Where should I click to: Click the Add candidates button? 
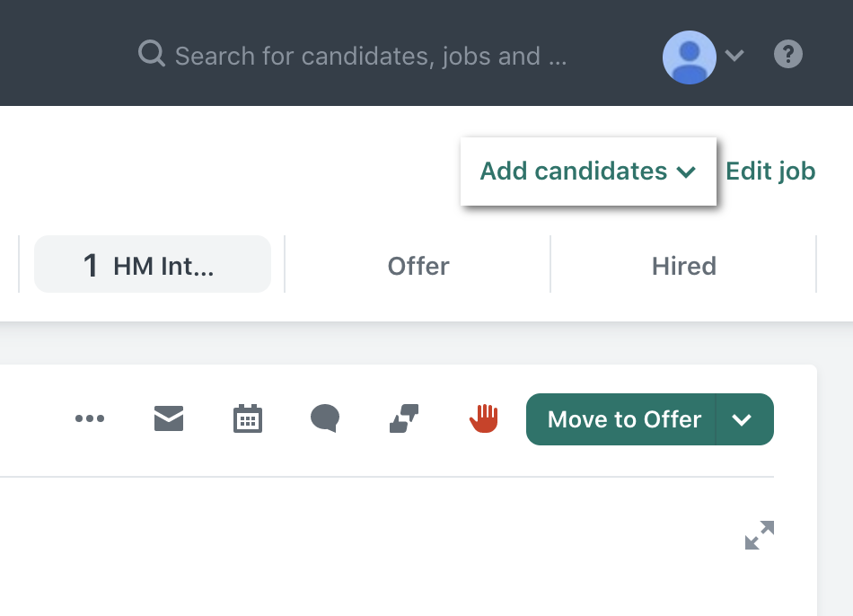(573, 171)
